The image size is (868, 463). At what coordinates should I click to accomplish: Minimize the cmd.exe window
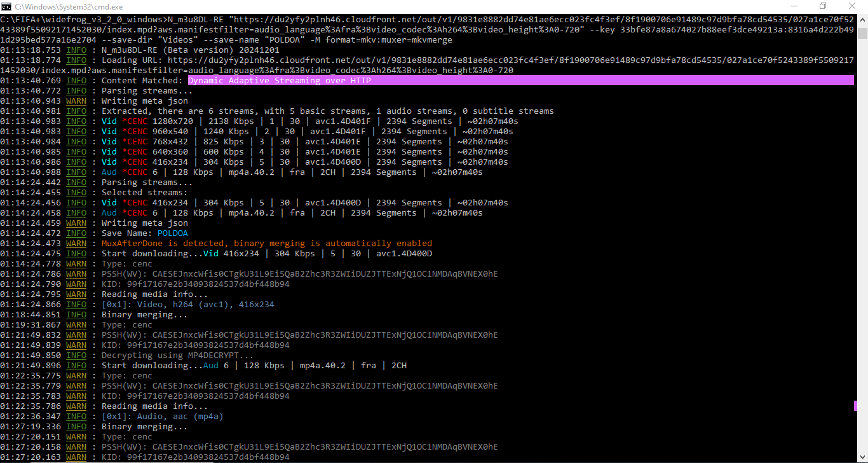(x=794, y=6)
